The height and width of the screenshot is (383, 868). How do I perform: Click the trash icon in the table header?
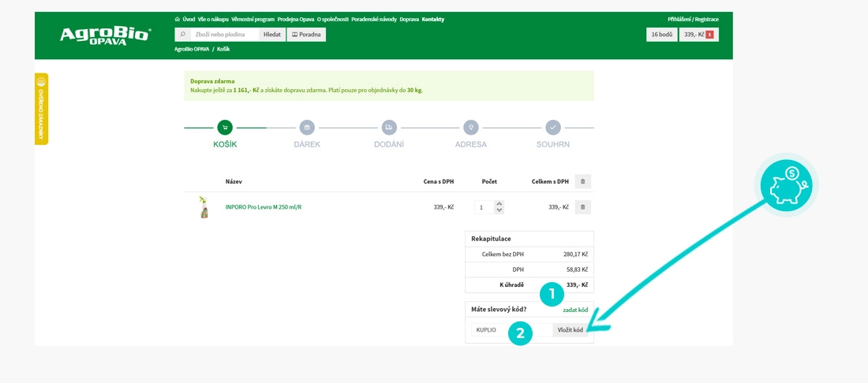[583, 181]
